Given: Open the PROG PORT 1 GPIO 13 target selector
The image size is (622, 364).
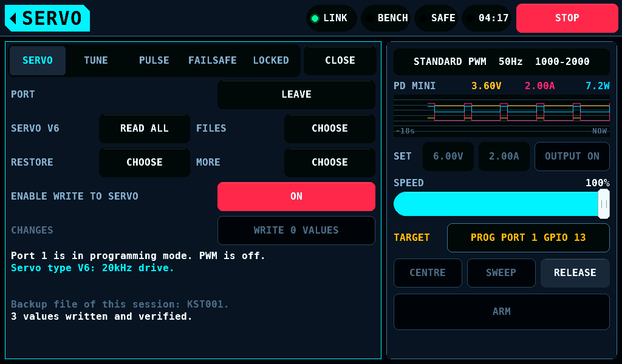Looking at the screenshot, I should (528, 238).
